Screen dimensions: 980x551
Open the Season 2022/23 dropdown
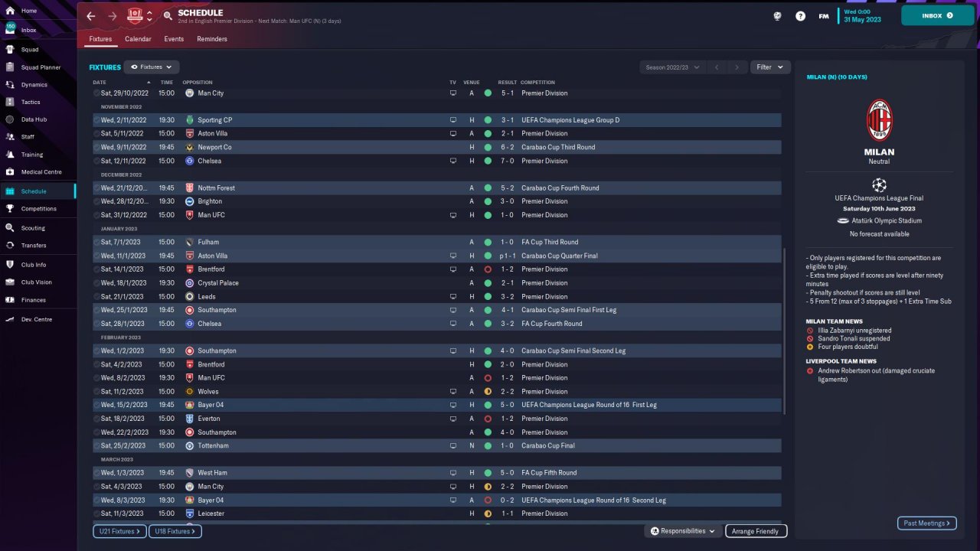click(x=673, y=67)
